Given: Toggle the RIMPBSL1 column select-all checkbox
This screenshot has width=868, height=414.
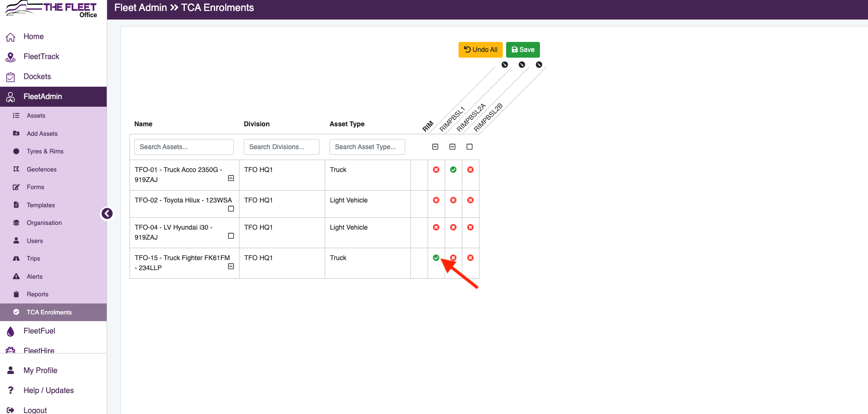Looking at the screenshot, I should click(x=435, y=147).
